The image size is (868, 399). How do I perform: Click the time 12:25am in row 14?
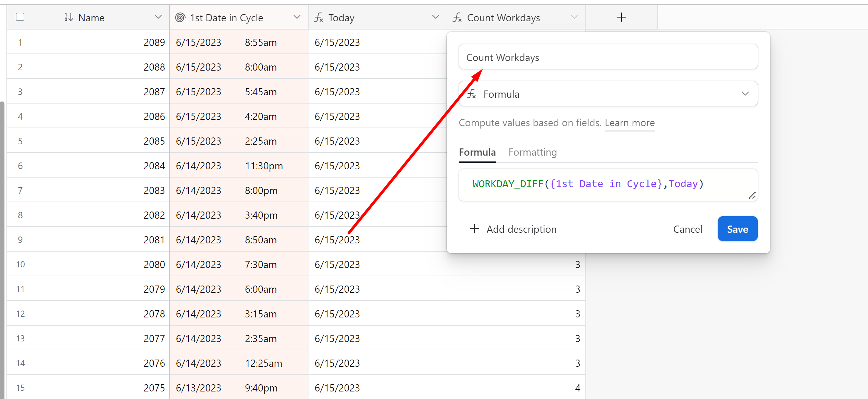[x=263, y=363]
